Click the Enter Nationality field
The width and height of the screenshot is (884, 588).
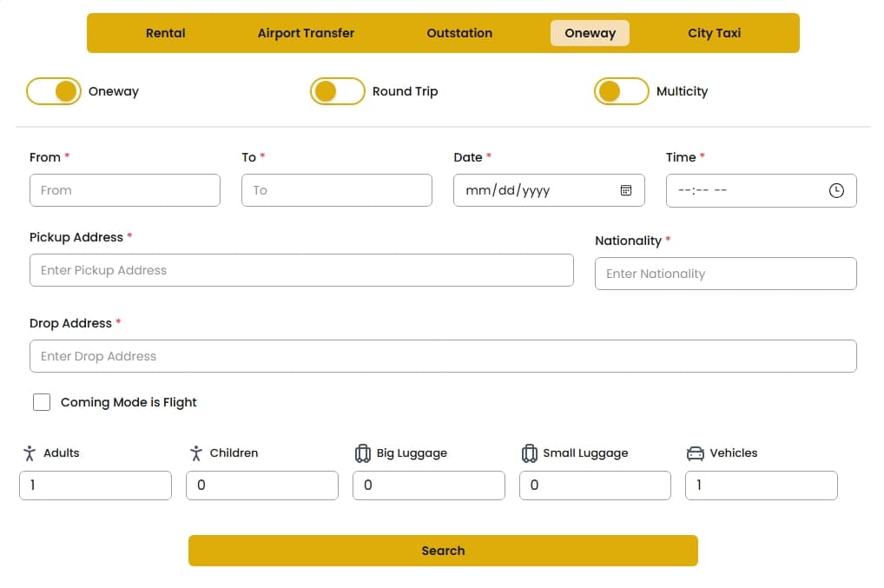pos(725,274)
